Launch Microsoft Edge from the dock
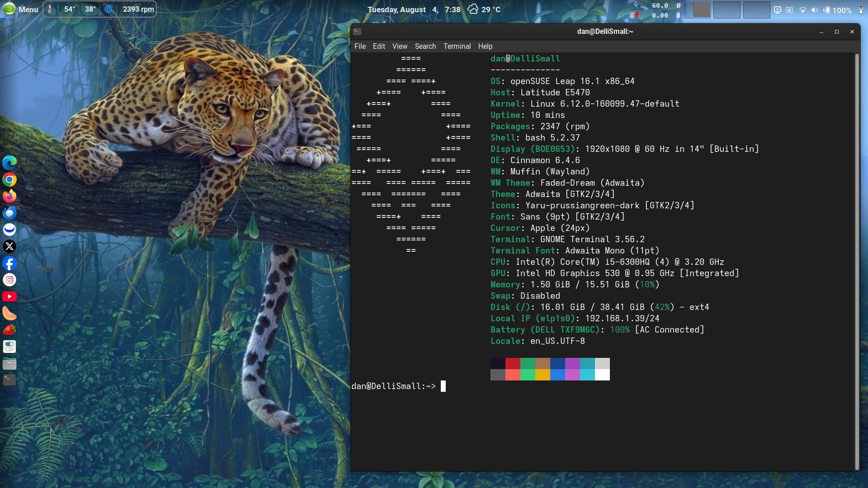 pos(9,162)
